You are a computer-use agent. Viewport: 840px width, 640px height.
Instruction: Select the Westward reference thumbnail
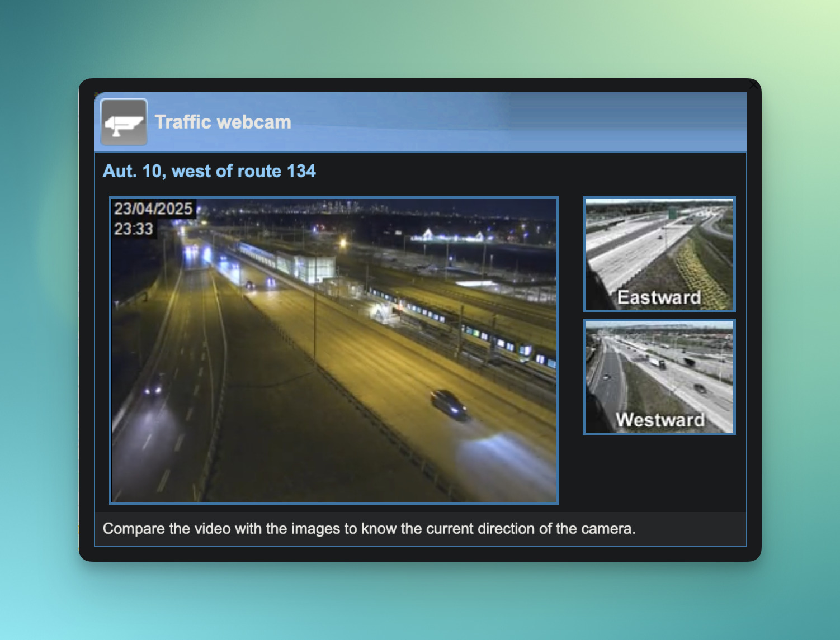pyautogui.click(x=659, y=377)
